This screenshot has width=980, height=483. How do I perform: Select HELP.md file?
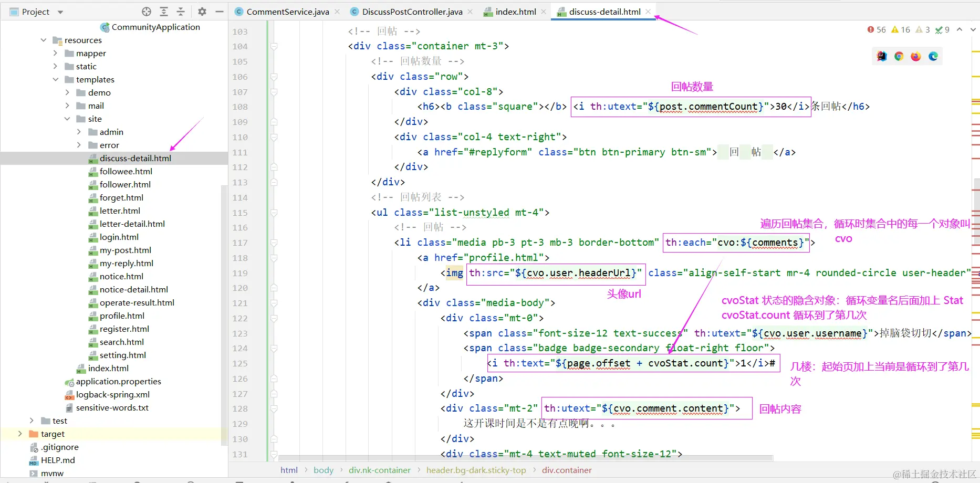[x=58, y=460]
